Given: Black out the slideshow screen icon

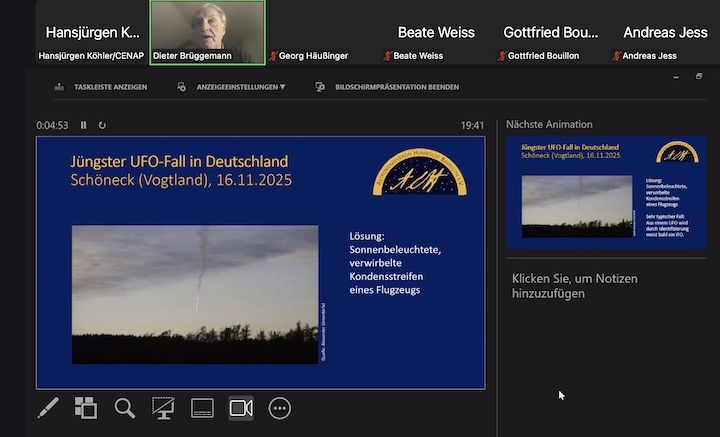Looking at the screenshot, I should (x=163, y=408).
